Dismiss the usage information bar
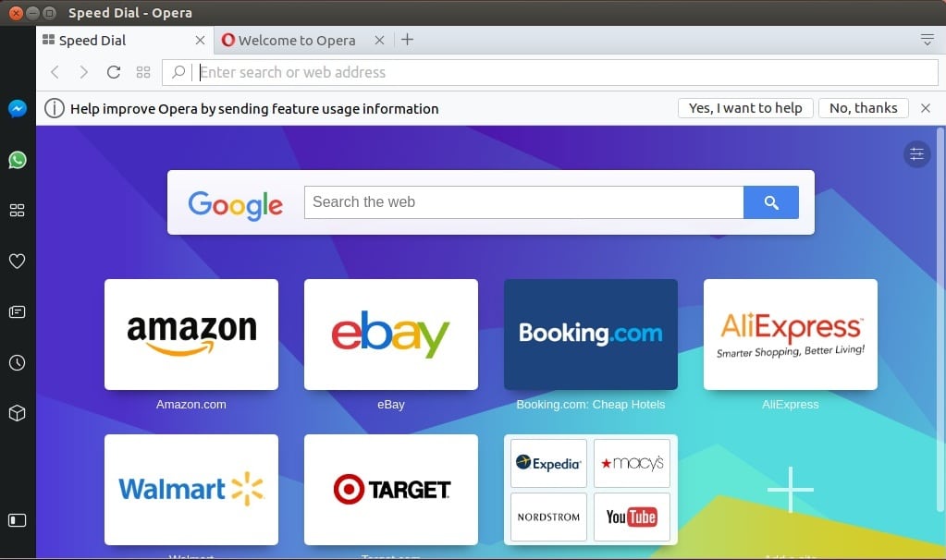Screen dimensions: 946x560 926,108
